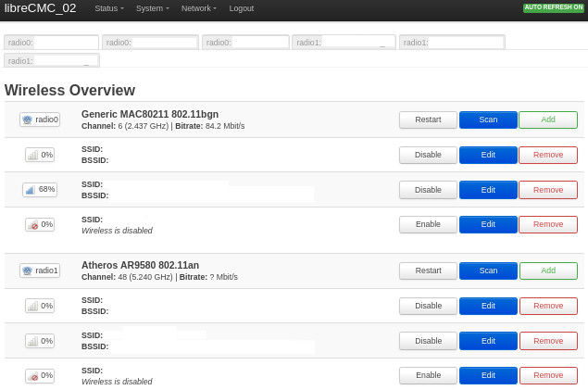Image resolution: width=588 pixels, height=390 pixels.
Task: Open the System dropdown menu
Action: [152, 8]
